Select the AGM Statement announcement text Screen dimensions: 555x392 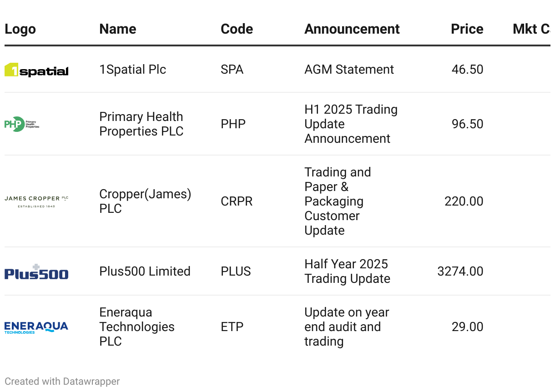pyautogui.click(x=349, y=70)
